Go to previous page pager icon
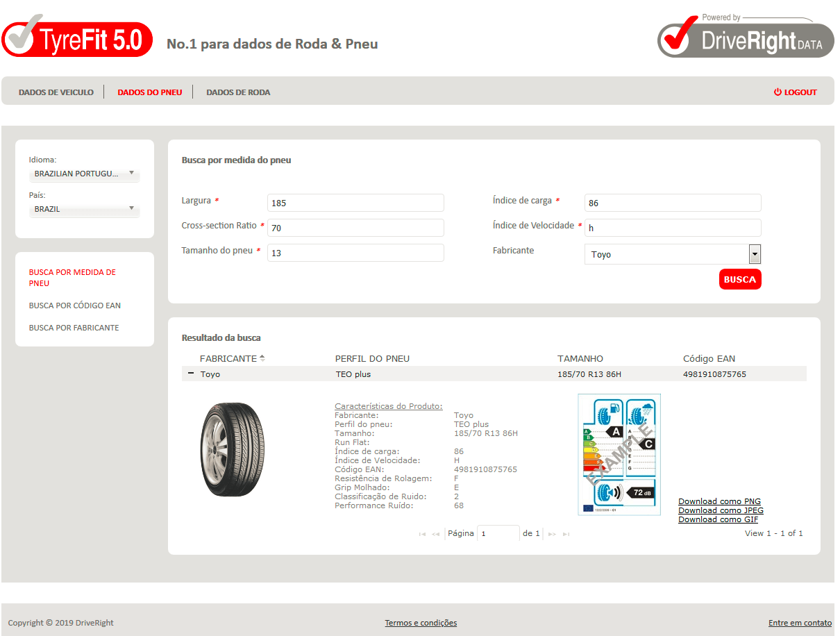 [436, 534]
